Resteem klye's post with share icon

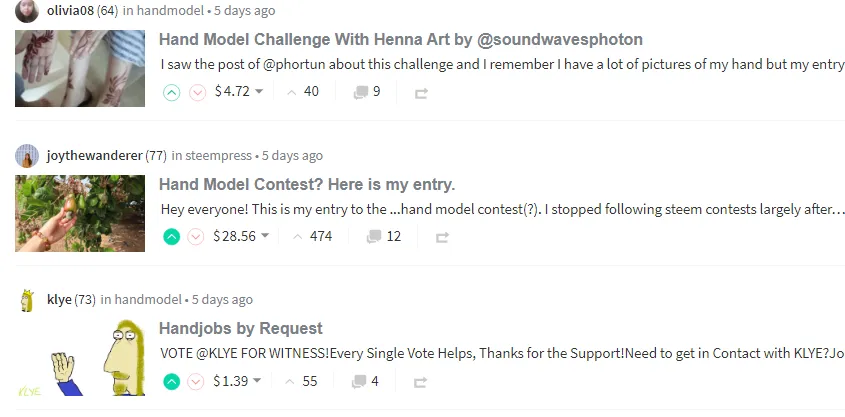tap(420, 383)
